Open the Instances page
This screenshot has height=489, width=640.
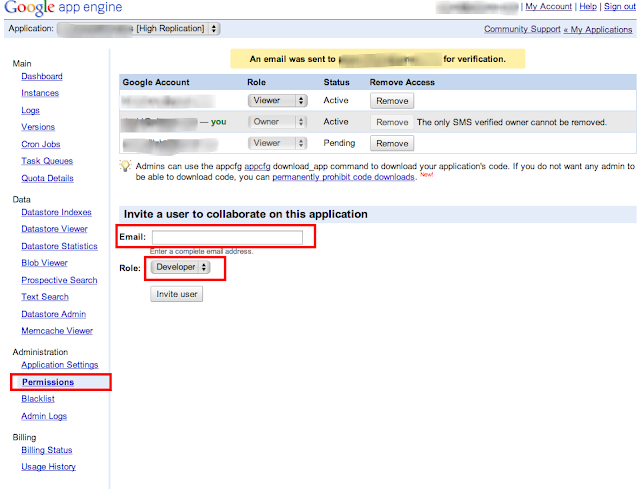tap(40, 93)
